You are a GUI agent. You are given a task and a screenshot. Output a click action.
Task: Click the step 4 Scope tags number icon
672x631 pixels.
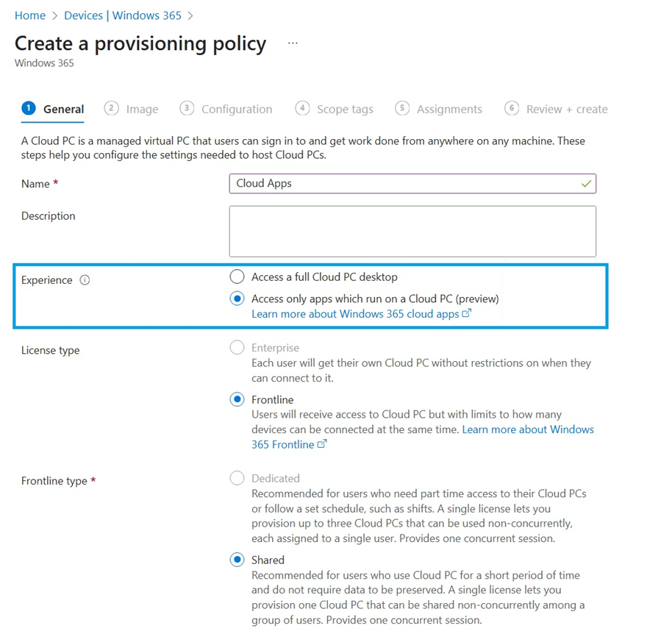[x=302, y=108]
